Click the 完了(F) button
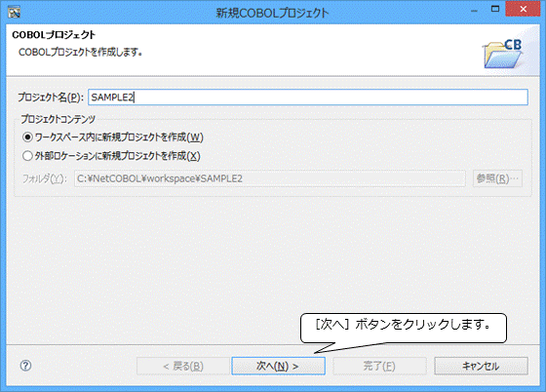 coord(379,366)
